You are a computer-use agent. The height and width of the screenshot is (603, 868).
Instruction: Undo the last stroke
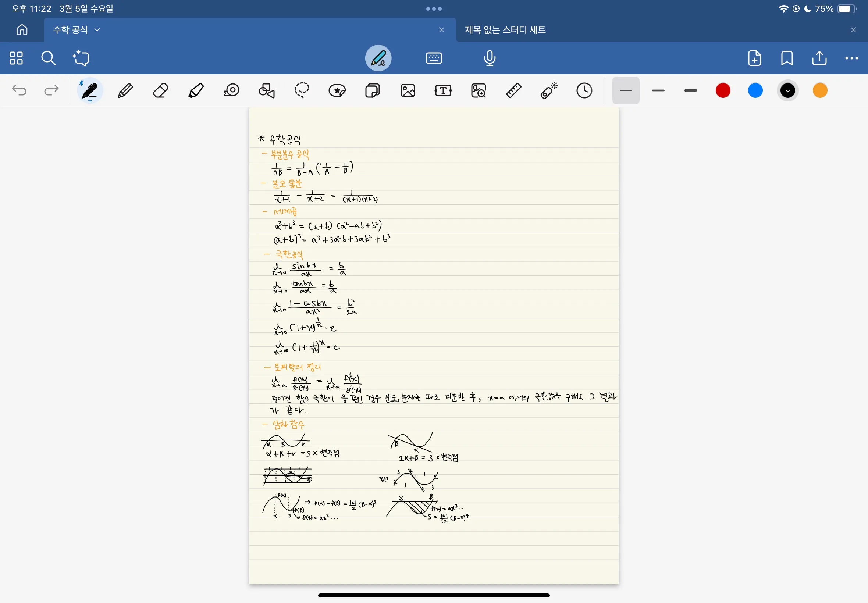pos(19,91)
